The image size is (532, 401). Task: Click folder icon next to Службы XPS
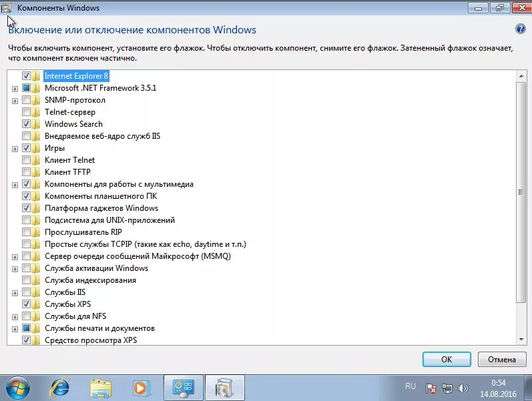pos(35,304)
